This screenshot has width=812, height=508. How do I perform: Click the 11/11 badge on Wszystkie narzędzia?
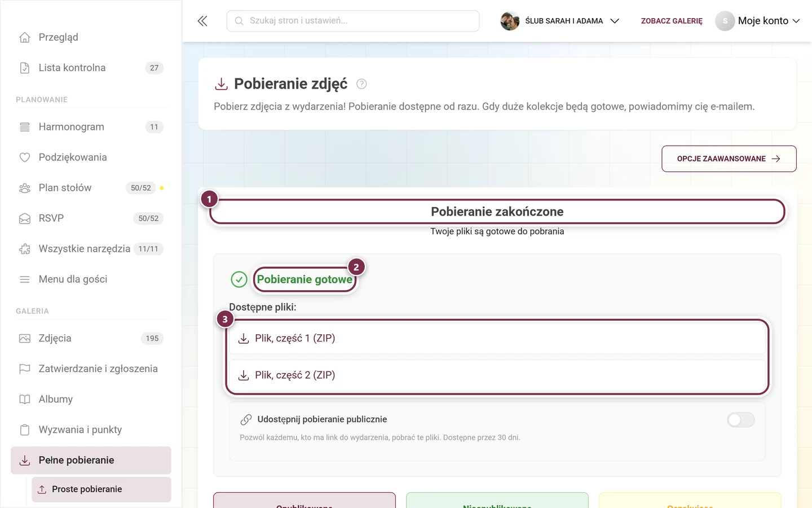[x=148, y=249]
